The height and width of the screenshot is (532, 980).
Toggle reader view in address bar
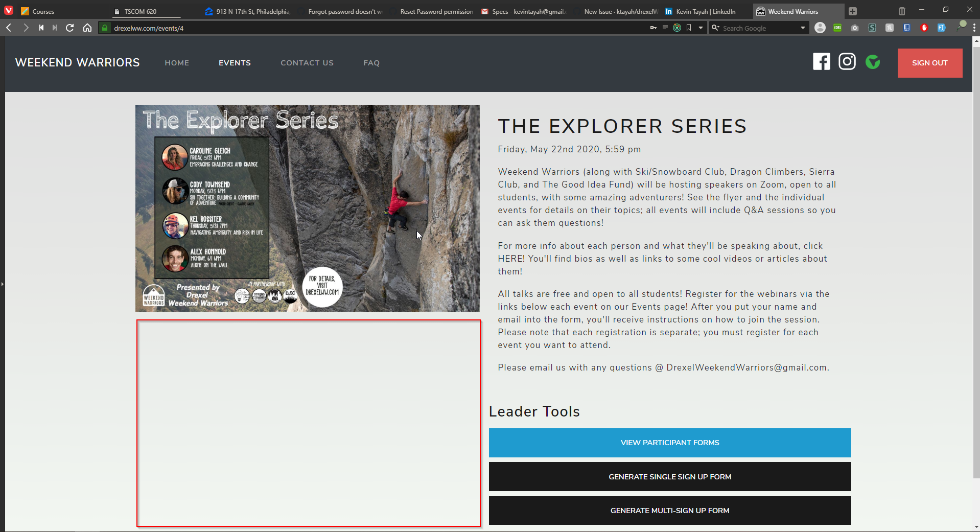[x=665, y=28]
